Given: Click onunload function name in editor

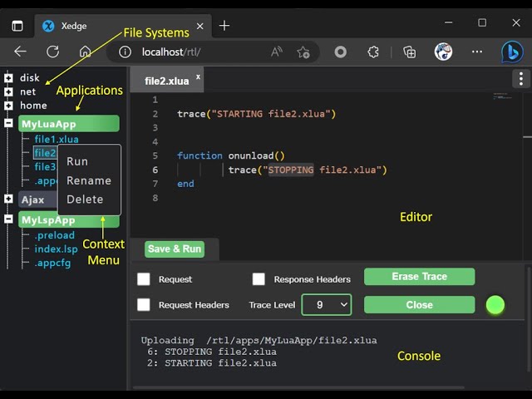Looking at the screenshot, I should (x=251, y=155).
